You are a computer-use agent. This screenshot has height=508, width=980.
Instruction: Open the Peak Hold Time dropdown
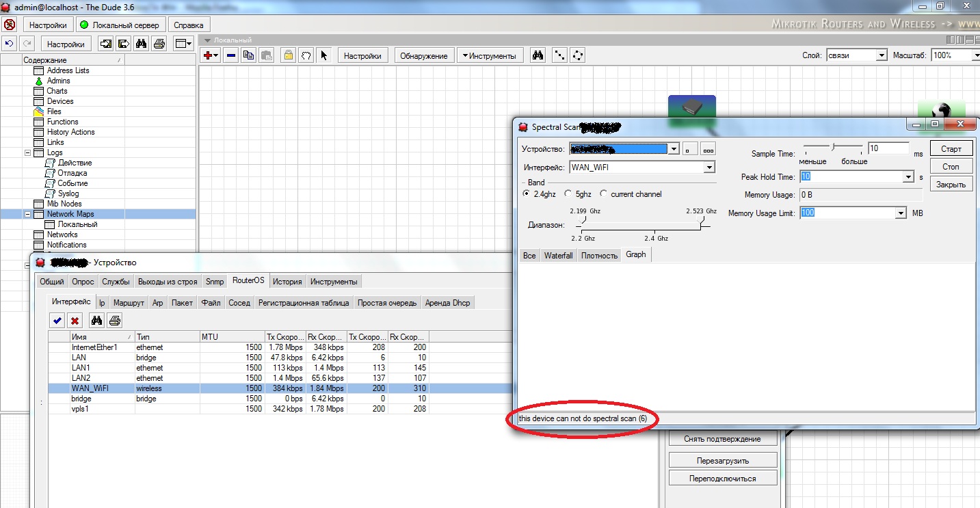[908, 177]
